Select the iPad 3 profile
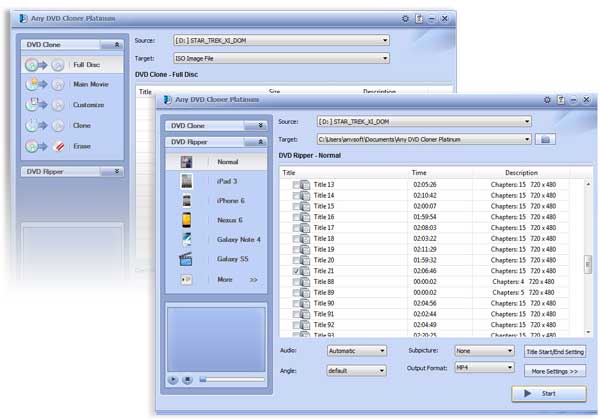600x420 pixels. click(x=216, y=181)
